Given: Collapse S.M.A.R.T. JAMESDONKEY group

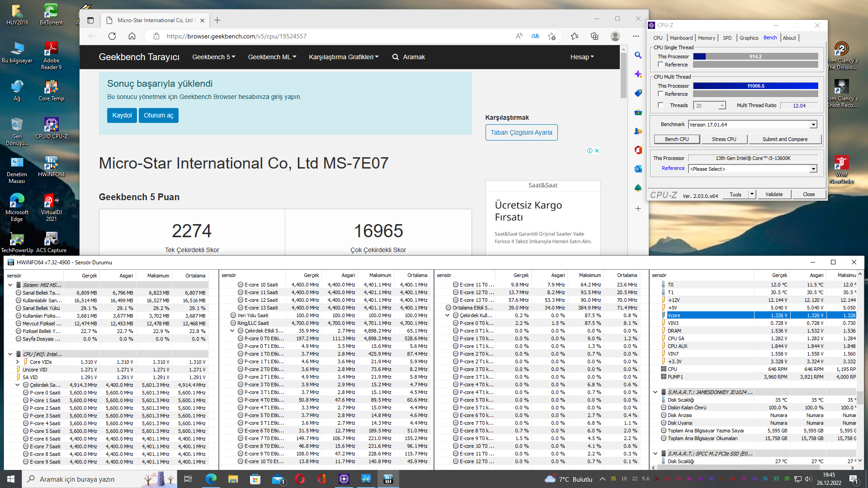Looking at the screenshot, I should pos(656,392).
